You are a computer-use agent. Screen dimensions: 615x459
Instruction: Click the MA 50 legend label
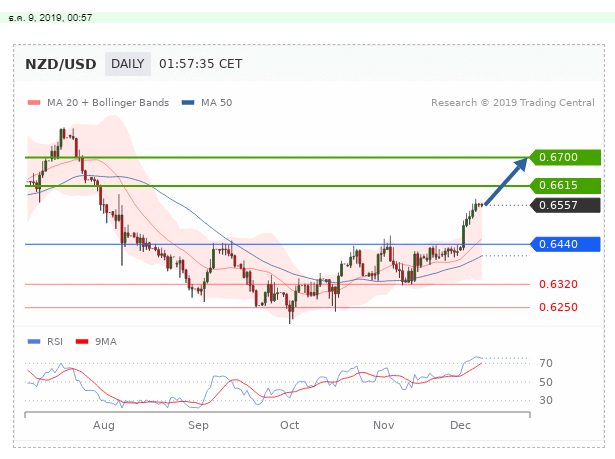pyautogui.click(x=217, y=103)
